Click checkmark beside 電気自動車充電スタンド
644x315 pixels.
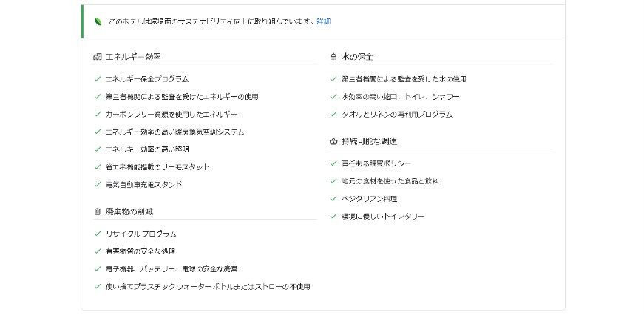click(x=98, y=184)
